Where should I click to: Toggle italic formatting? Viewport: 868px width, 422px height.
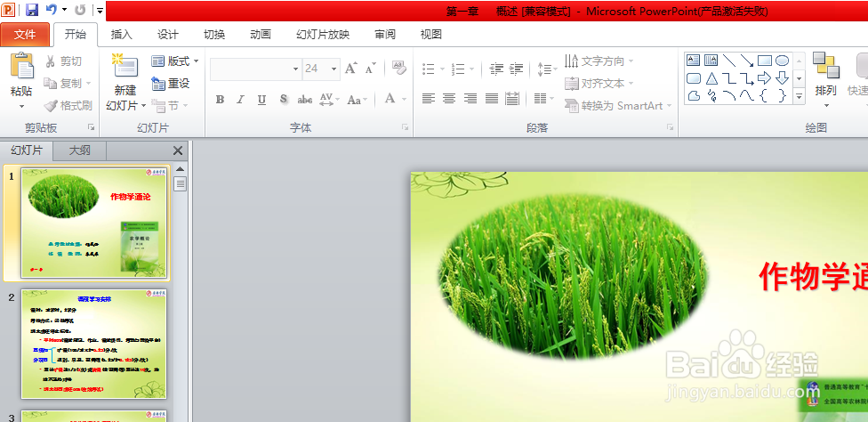(241, 100)
